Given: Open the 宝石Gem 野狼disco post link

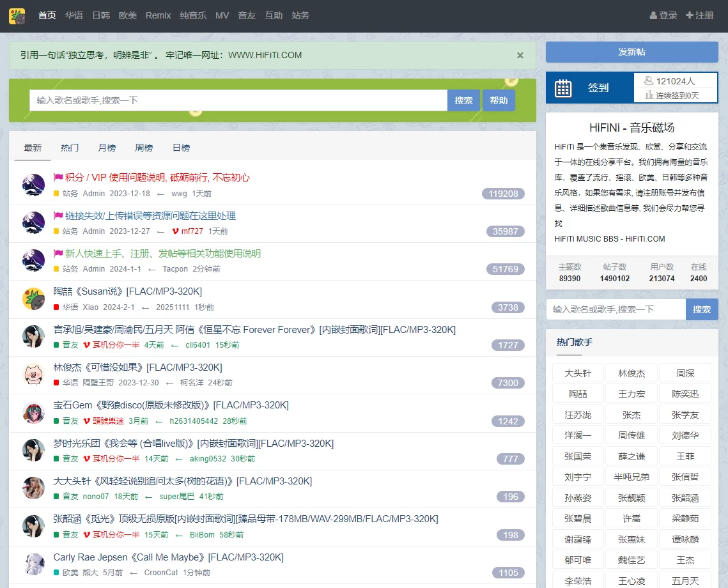Looking at the screenshot, I should click(171, 405).
